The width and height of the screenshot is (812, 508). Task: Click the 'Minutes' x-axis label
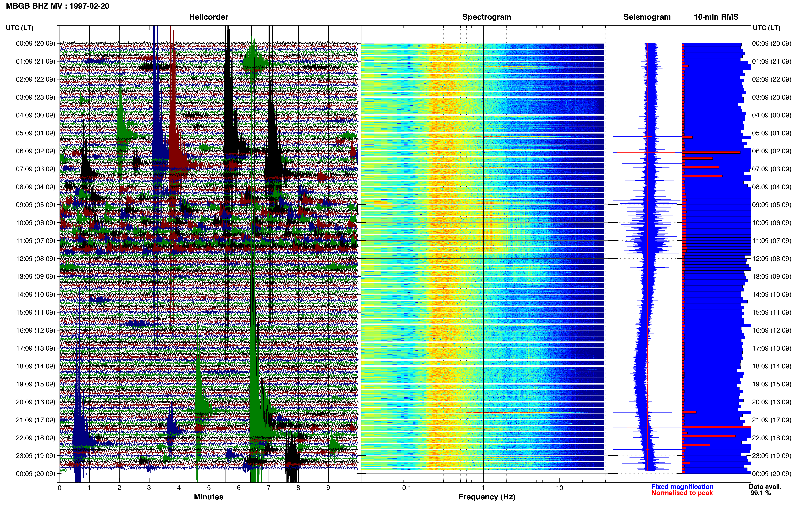point(209,497)
